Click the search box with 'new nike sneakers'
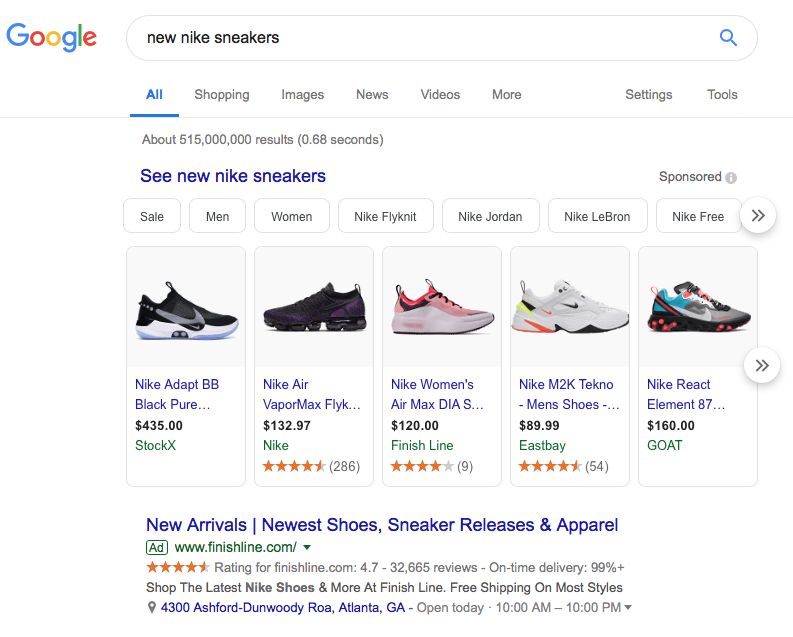The height and width of the screenshot is (637, 793). click(x=442, y=38)
